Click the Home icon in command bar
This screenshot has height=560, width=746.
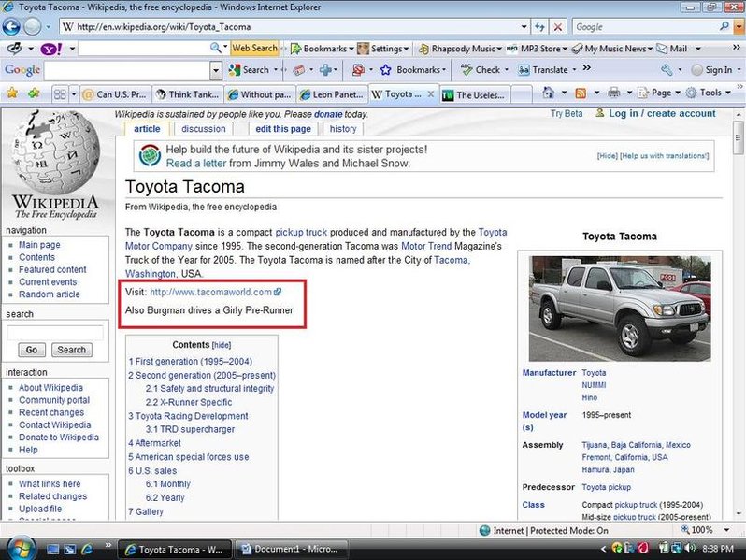click(548, 93)
